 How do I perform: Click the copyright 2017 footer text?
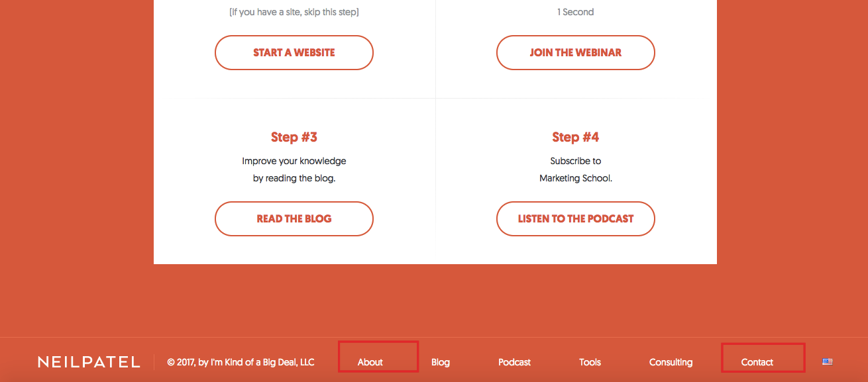241,362
